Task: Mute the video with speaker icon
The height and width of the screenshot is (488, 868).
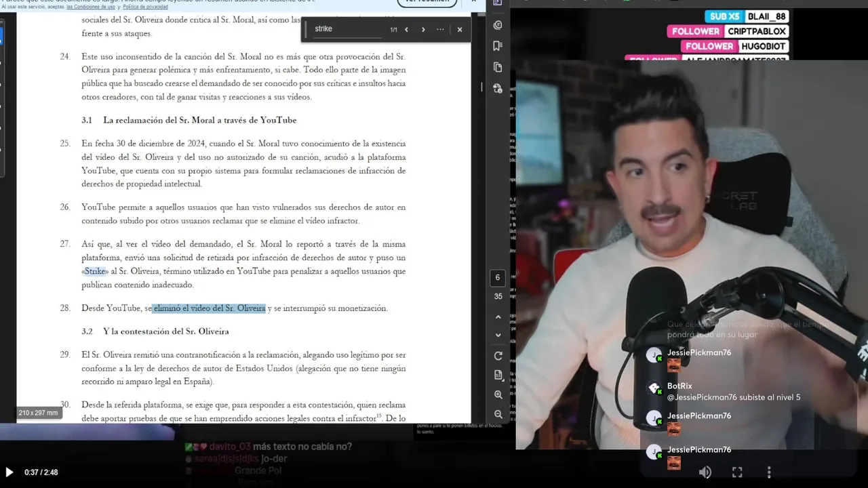Action: coord(705,472)
